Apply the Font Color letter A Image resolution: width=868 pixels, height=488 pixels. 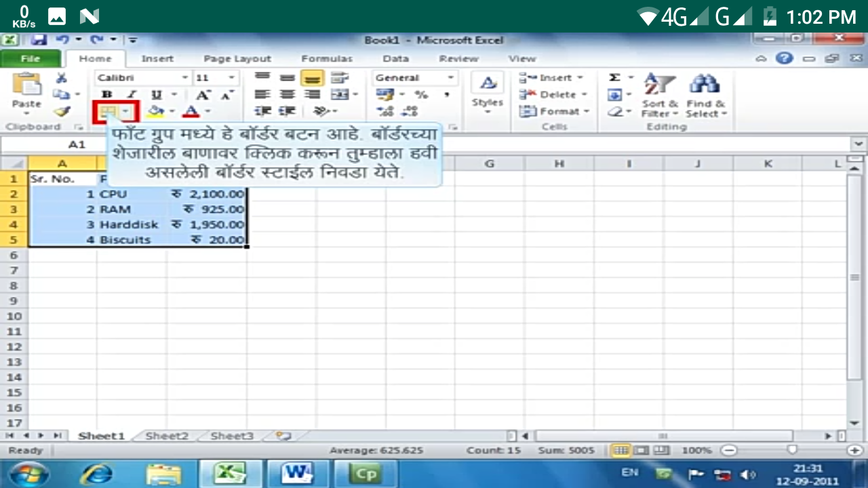[191, 111]
